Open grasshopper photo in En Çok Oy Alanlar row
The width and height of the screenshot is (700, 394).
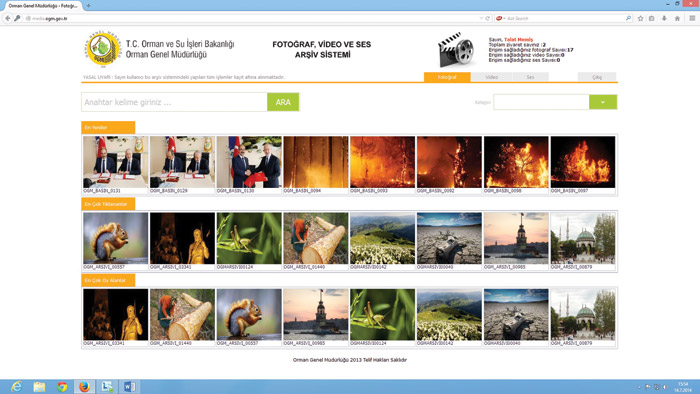383,315
